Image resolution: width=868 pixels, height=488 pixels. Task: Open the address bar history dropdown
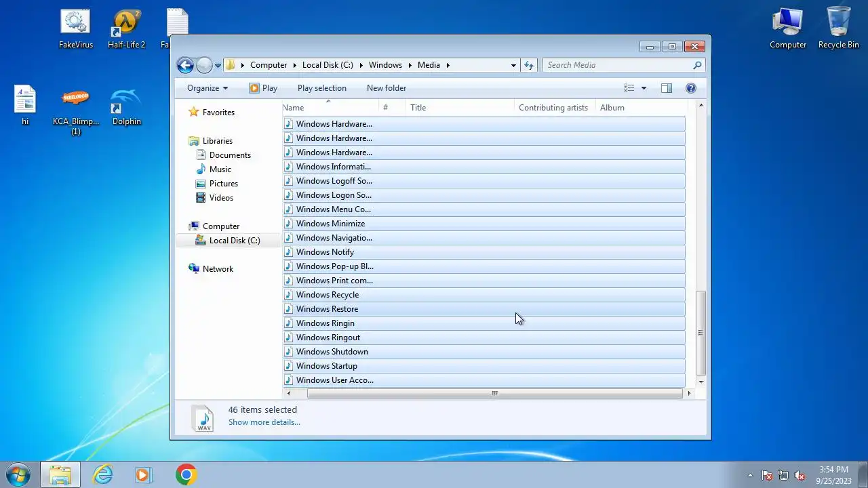(513, 65)
